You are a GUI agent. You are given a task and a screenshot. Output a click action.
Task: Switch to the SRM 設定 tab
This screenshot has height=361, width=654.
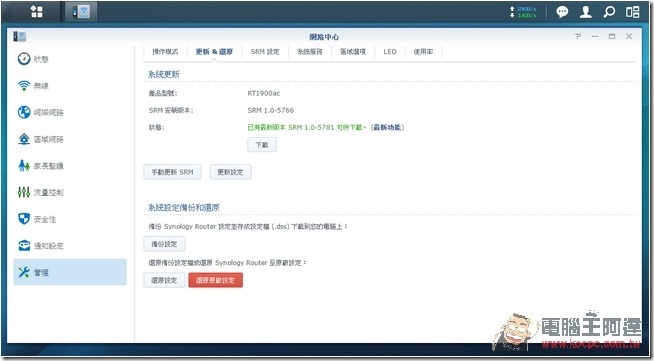[x=265, y=52]
